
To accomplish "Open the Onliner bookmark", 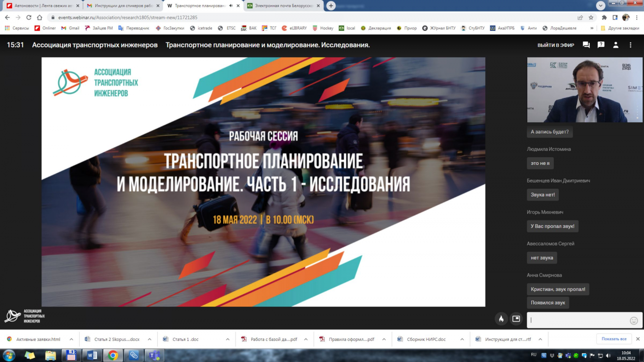I will (x=45, y=28).
